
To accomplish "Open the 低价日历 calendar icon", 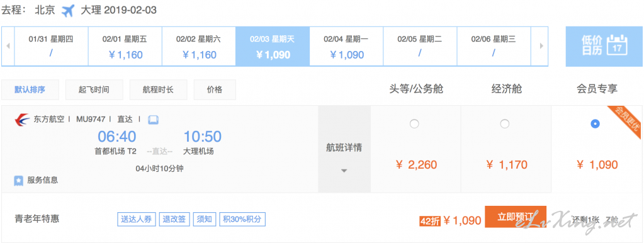I will point(616,44).
